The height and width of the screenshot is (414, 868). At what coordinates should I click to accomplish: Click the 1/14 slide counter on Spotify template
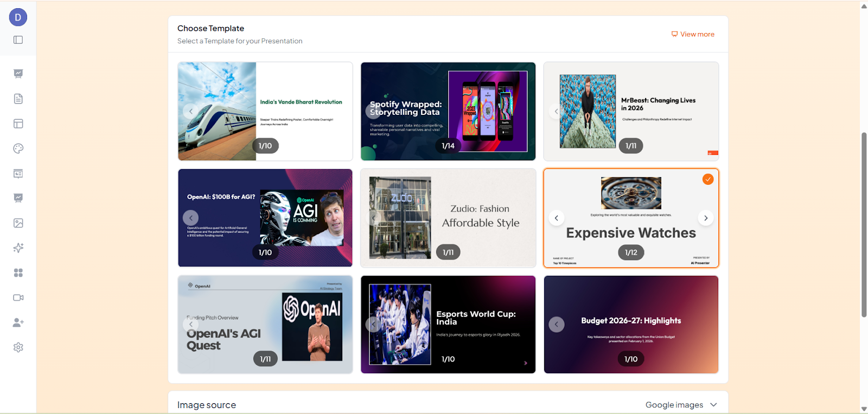point(448,146)
